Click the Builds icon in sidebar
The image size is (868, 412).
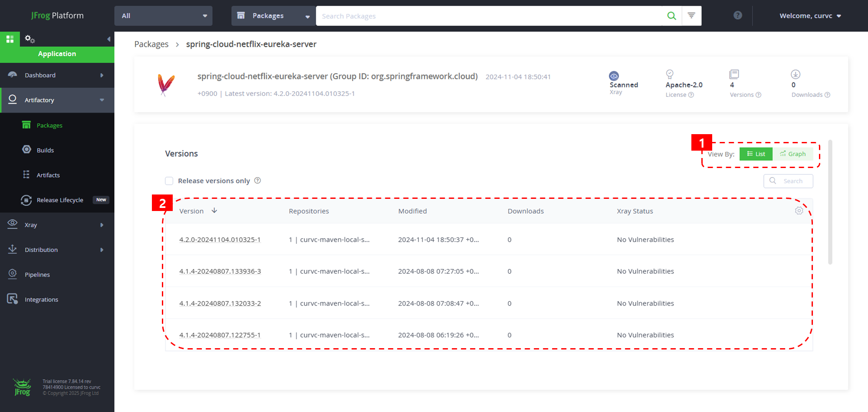coord(27,149)
